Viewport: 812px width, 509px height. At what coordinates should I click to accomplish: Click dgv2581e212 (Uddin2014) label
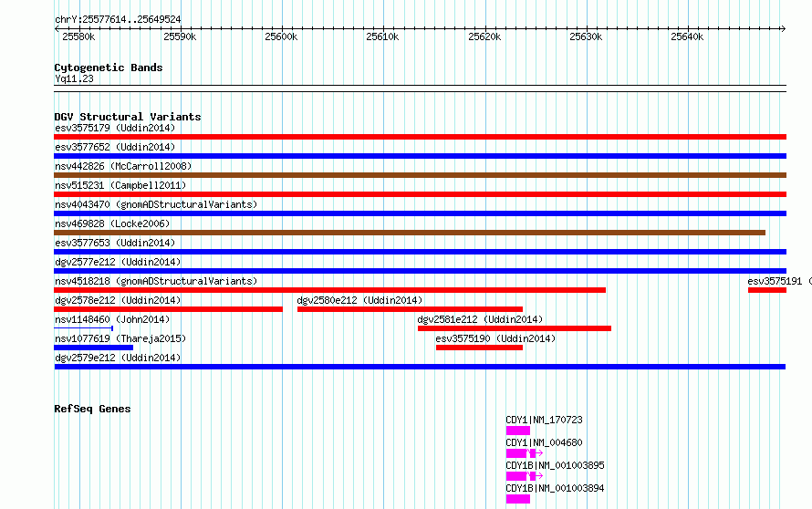tap(481, 319)
